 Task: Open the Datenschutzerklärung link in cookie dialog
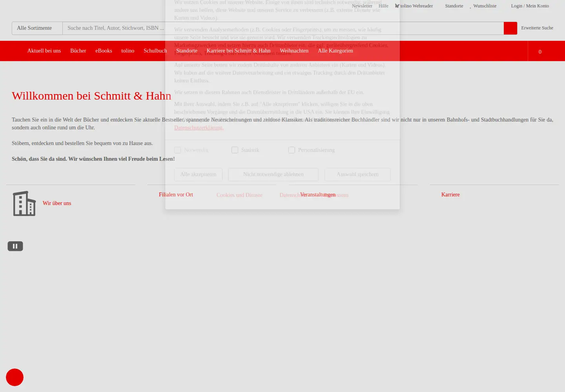coord(199,128)
